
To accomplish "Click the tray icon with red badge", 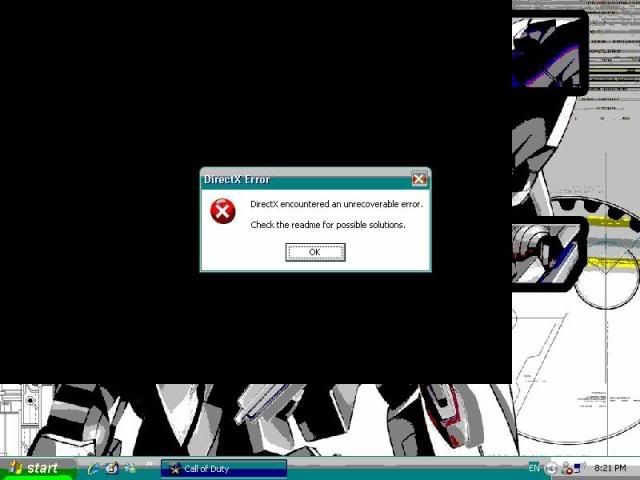I will coord(567,468).
